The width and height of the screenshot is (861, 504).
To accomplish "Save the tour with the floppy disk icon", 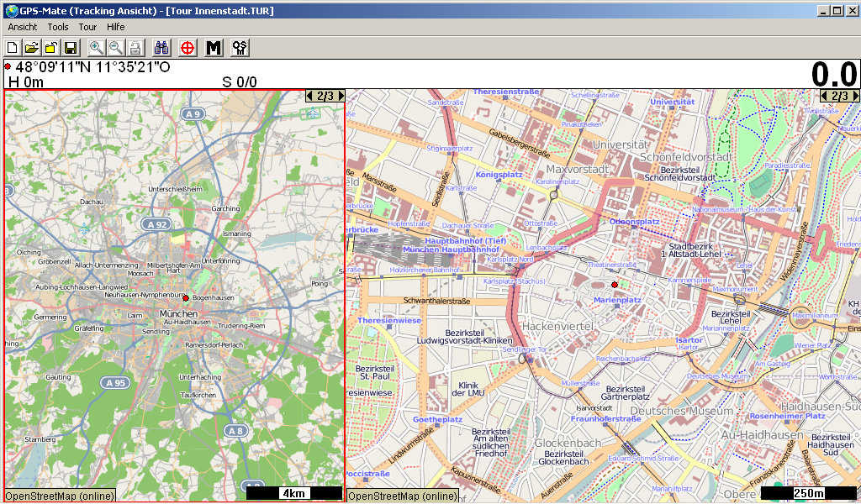I will click(71, 48).
